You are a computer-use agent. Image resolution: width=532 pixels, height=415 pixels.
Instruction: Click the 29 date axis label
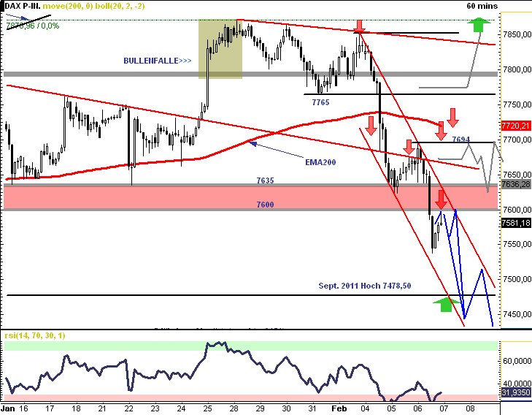(x=260, y=408)
